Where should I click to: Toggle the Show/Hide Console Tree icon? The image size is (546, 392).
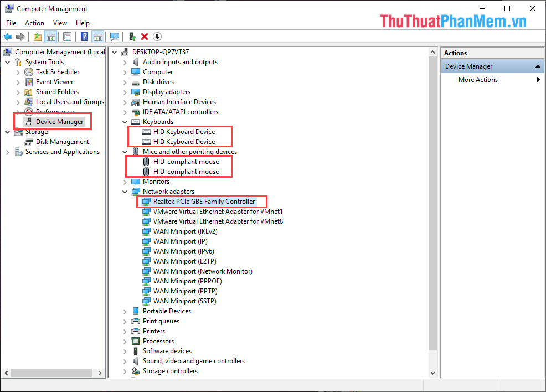[x=50, y=37]
